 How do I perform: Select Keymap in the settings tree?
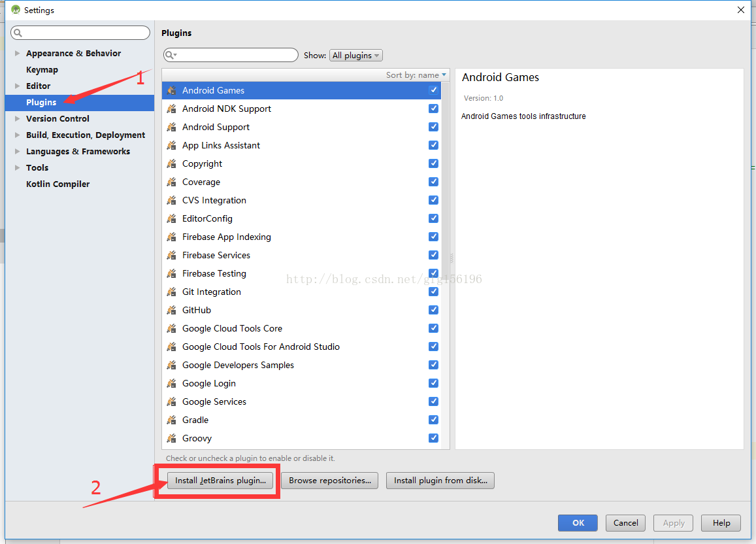point(42,69)
